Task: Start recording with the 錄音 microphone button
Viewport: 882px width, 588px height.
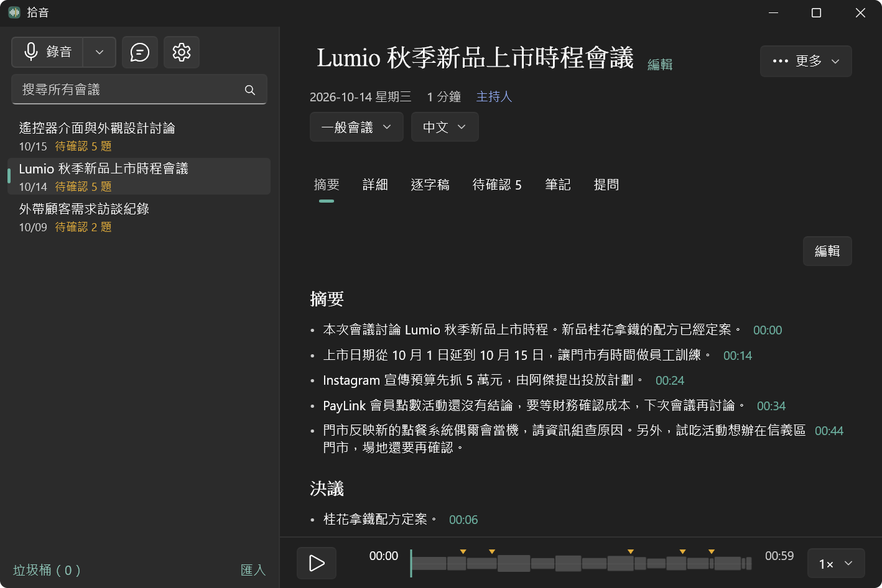Action: pyautogui.click(x=47, y=52)
